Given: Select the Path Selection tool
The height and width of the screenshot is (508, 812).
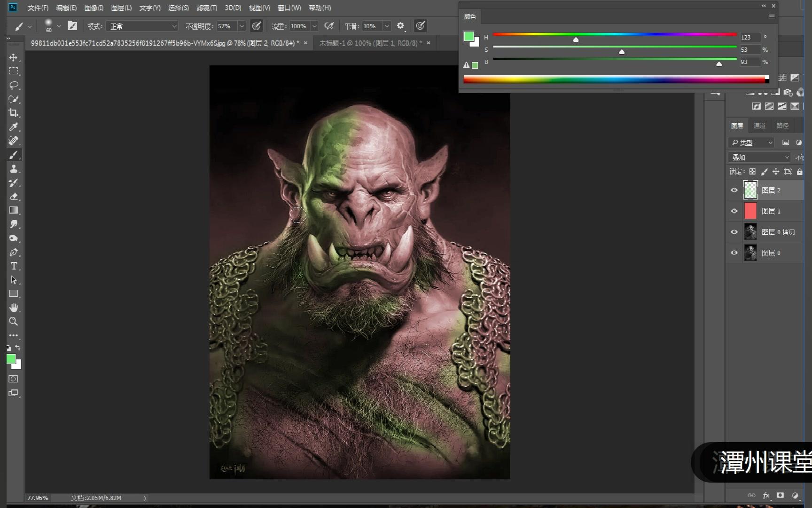Looking at the screenshot, I should coord(13,280).
